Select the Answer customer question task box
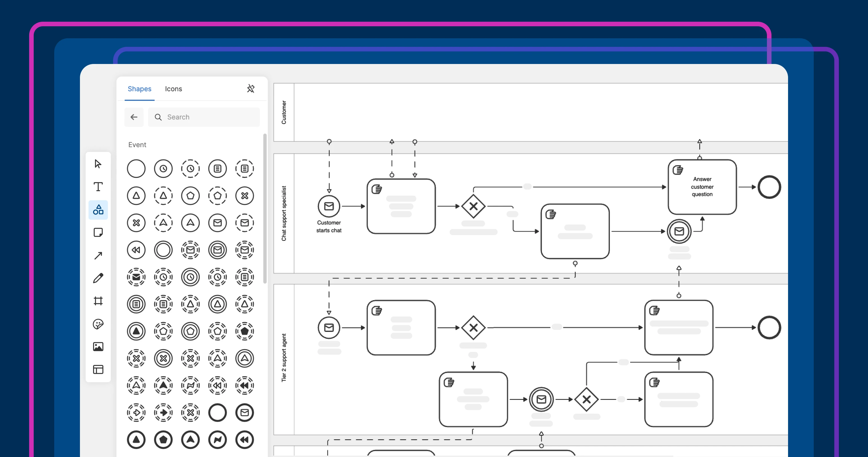Image resolution: width=868 pixels, height=457 pixels. [702, 187]
